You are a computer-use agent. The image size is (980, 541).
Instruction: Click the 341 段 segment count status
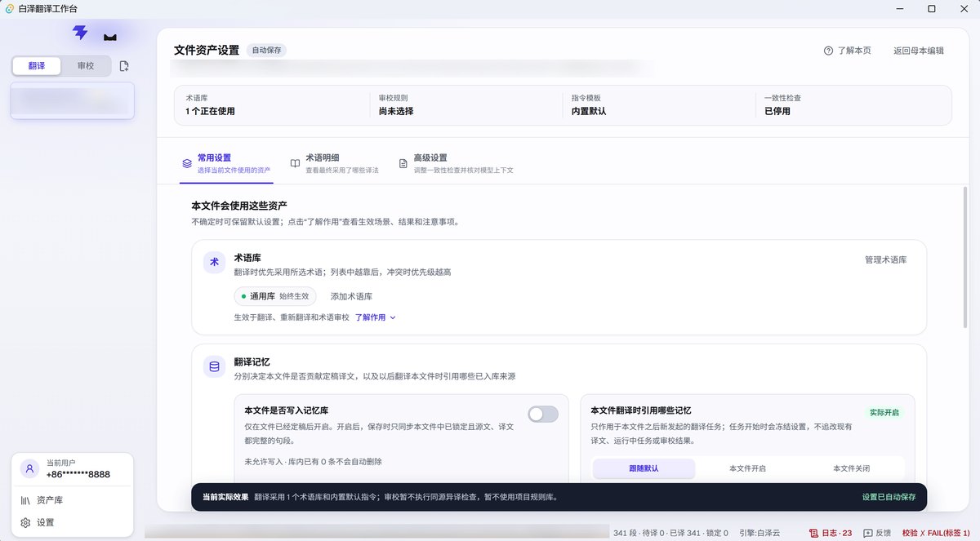[x=625, y=533]
